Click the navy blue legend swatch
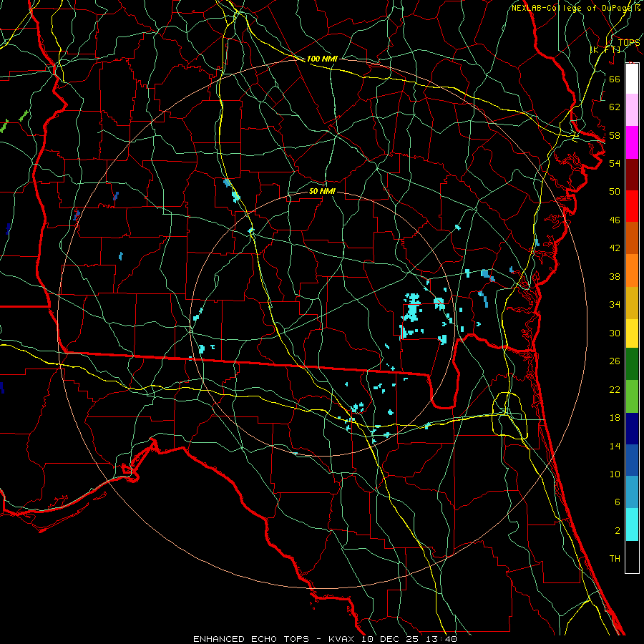This screenshot has height=644, width=644. coord(632,429)
